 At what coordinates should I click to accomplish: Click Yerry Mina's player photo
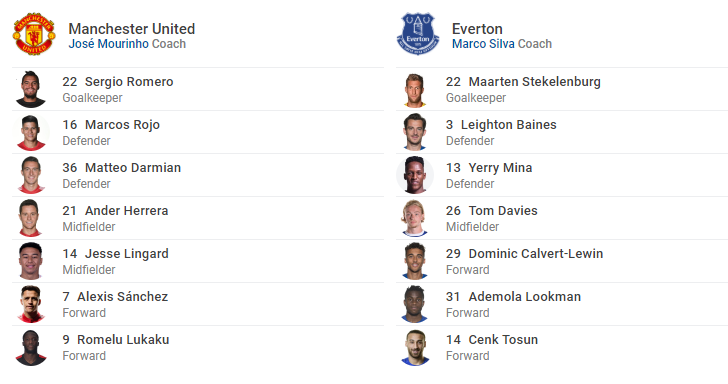tap(415, 175)
